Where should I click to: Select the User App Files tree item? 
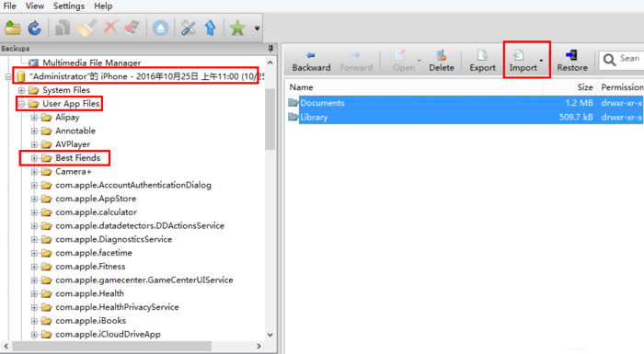pyautogui.click(x=71, y=104)
